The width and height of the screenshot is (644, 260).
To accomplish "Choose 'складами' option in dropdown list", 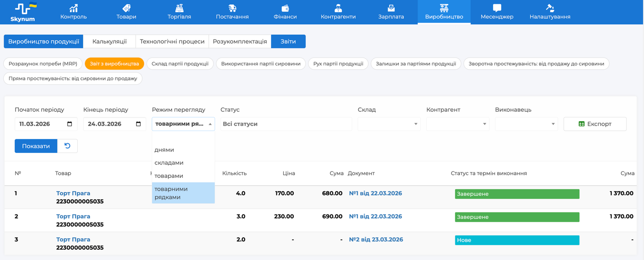I will (169, 163).
